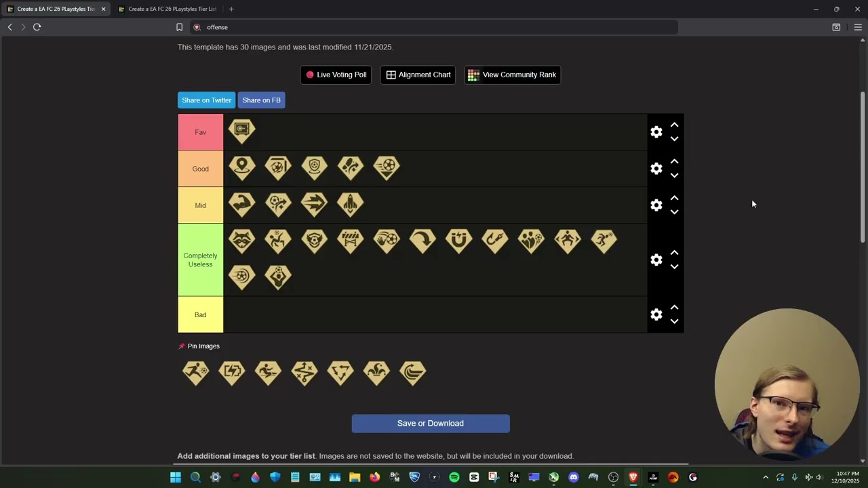Pick the battery lightning icon below Pin Images
868x488 pixels.
(x=232, y=372)
